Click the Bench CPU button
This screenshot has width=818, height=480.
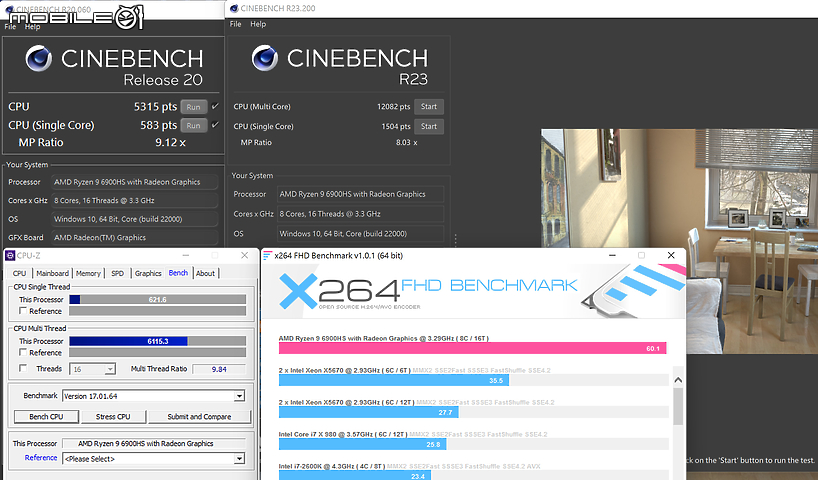(46, 417)
